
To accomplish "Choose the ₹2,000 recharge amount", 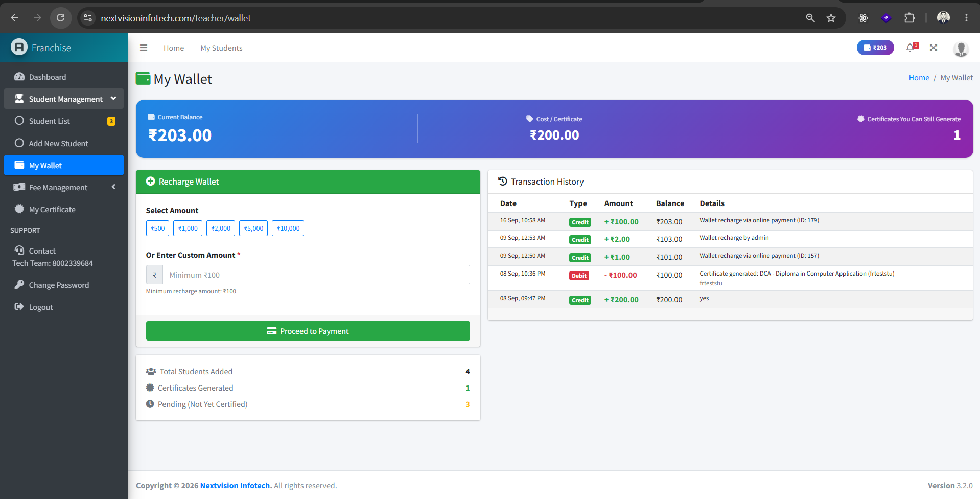I will (221, 229).
